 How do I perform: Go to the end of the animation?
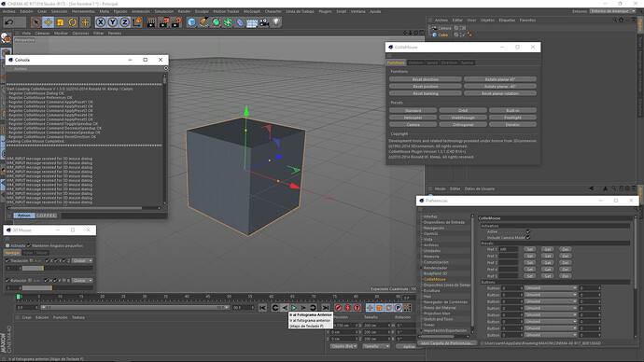[x=326, y=307]
